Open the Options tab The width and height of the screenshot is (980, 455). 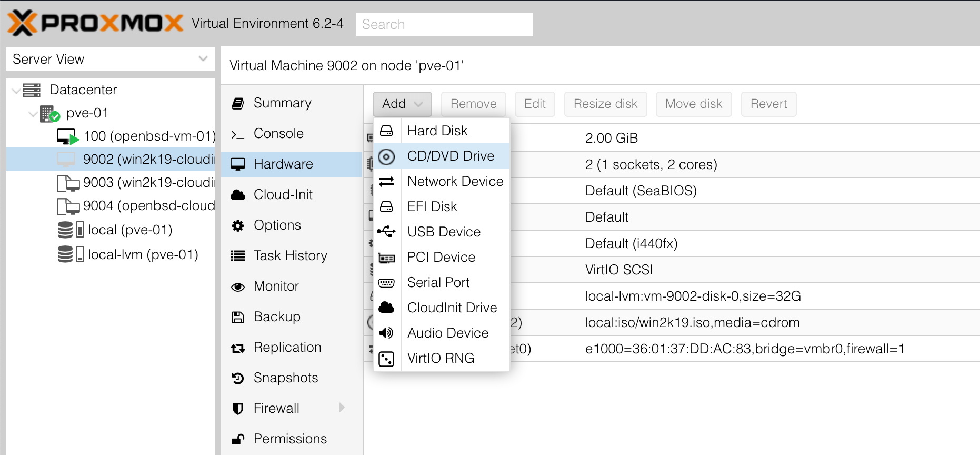292,225
